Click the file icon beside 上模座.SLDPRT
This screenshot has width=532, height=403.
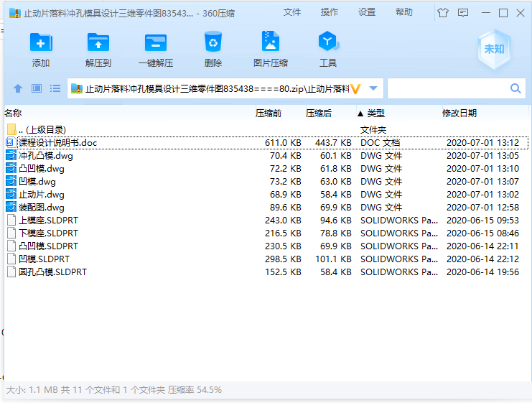(x=11, y=220)
